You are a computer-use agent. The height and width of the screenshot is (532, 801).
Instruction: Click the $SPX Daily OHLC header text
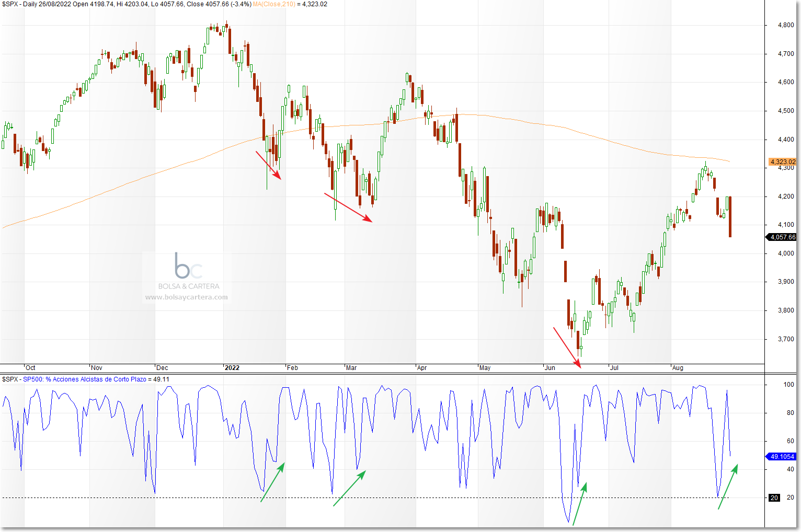[x=127, y=4]
